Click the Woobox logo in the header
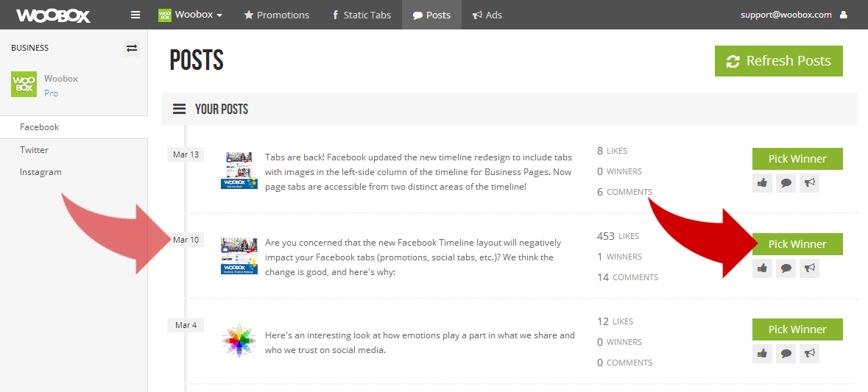The width and height of the screenshot is (868, 392). tap(53, 15)
